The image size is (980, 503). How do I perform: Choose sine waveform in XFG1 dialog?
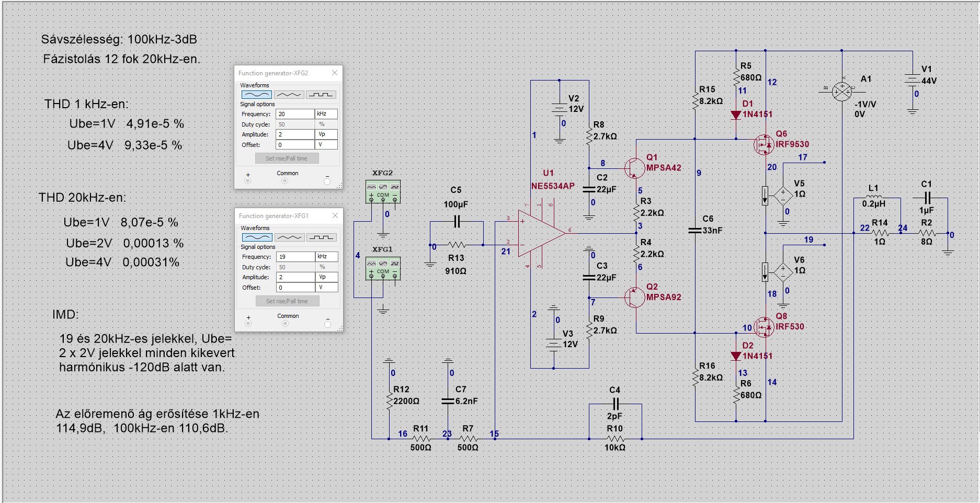click(x=257, y=237)
